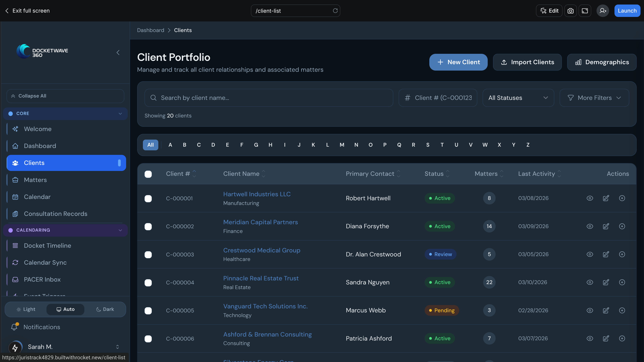Tick checkbox for C-000003 Crestwood Medical
Image resolution: width=644 pixels, height=362 pixels.
148,255
